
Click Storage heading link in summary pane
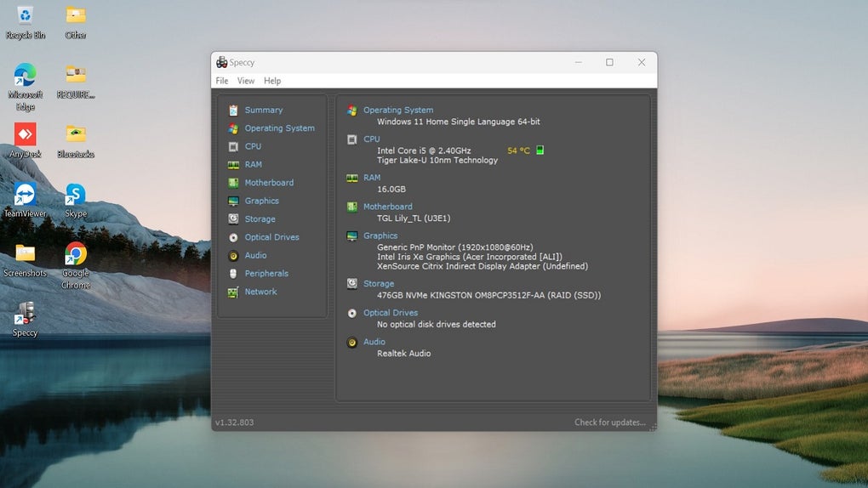point(379,284)
